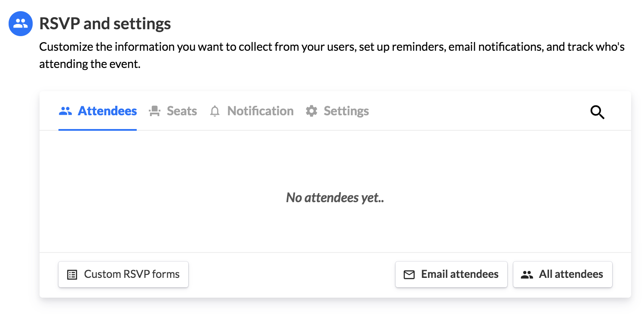The width and height of the screenshot is (644, 314).
Task: Switch to the Seats tab
Action: [x=181, y=111]
